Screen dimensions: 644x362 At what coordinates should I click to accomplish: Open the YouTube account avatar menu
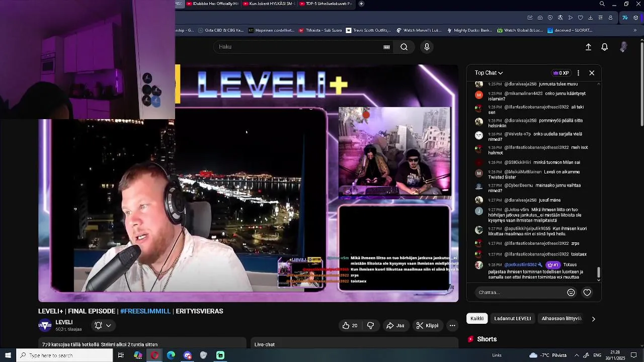(x=623, y=47)
